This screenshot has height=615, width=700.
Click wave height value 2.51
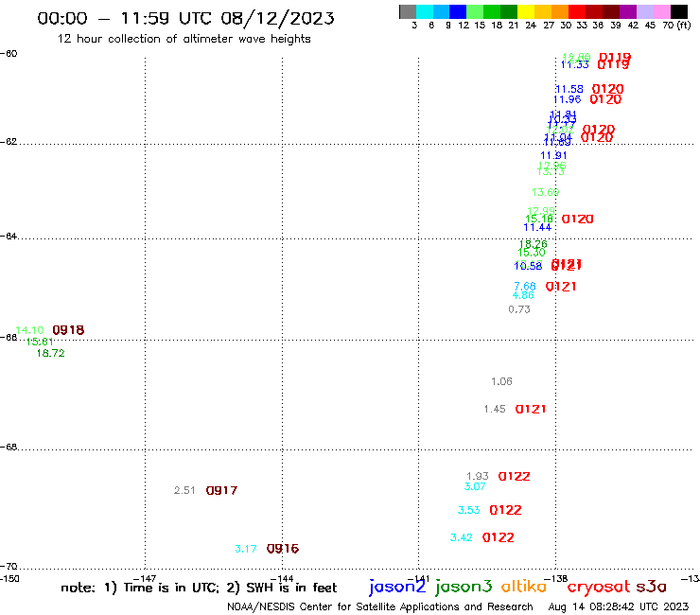pyautogui.click(x=184, y=490)
